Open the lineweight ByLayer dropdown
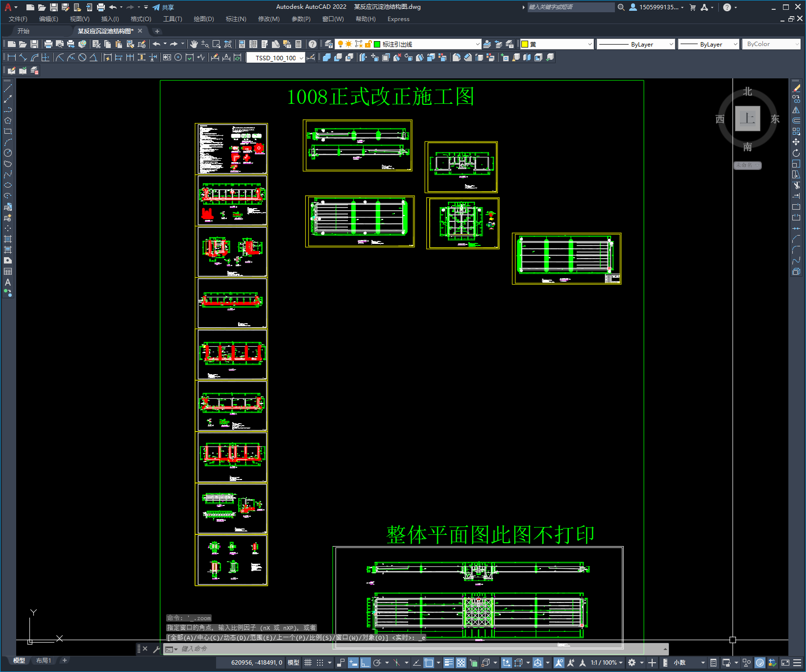Screen dimensions: 806x672 [708, 44]
